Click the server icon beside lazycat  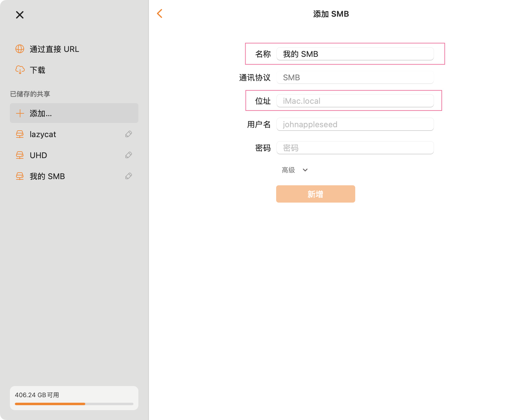pyautogui.click(x=20, y=134)
